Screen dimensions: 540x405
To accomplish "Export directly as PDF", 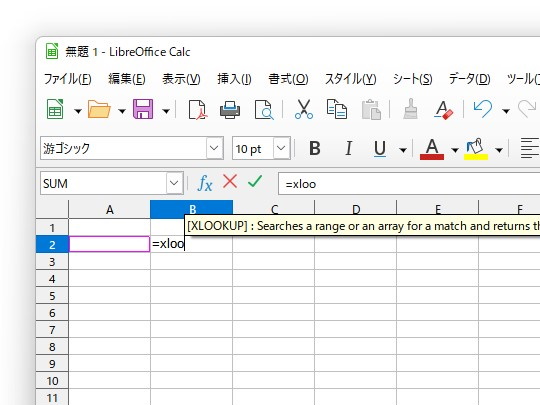I will point(197,110).
